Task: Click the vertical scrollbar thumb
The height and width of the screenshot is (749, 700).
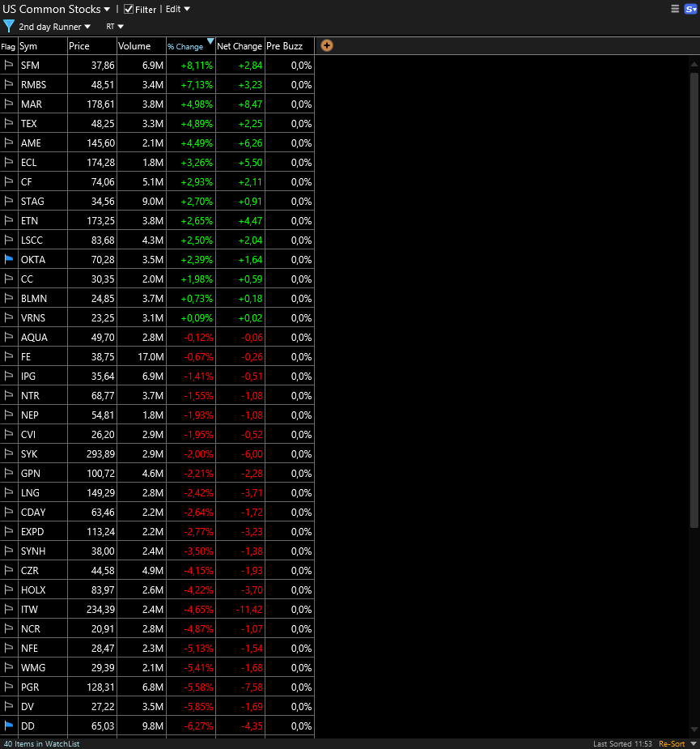Action: [x=694, y=300]
